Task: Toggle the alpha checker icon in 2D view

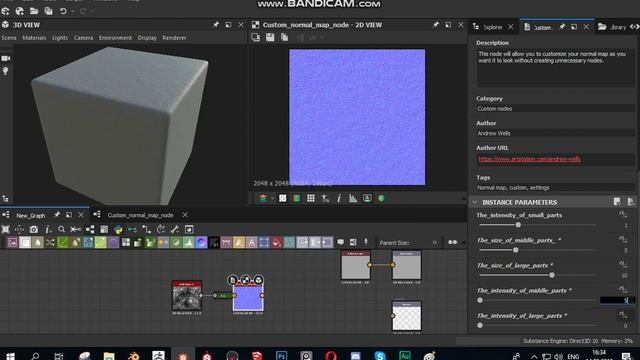Action: (282, 198)
